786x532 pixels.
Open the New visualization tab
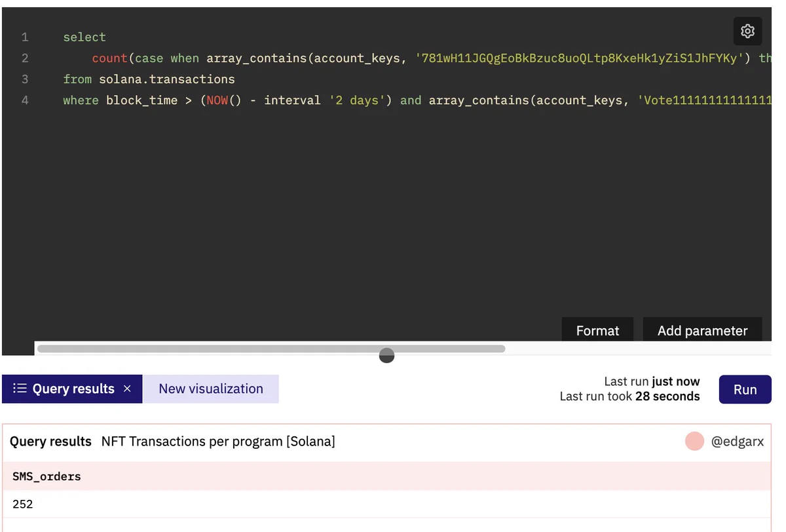211,389
